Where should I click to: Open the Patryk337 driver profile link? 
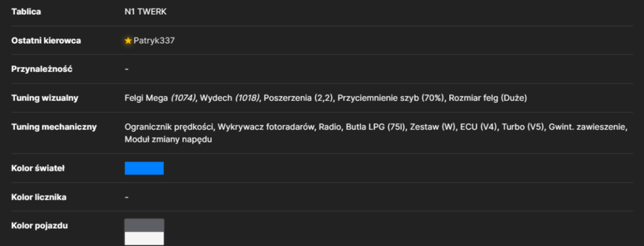pyautogui.click(x=154, y=41)
